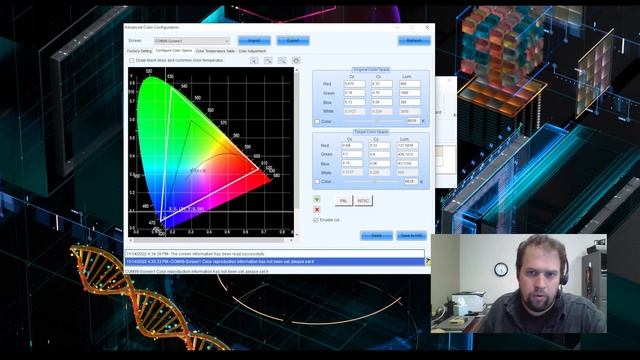Click the round icon right of the magnifiers
This screenshot has width=640, height=360.
pos(296,60)
